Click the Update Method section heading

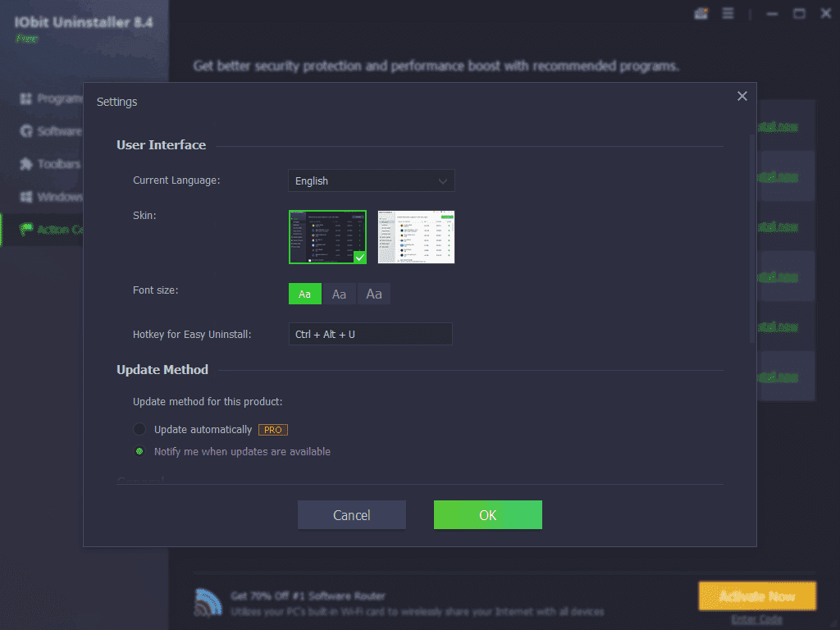pos(162,370)
